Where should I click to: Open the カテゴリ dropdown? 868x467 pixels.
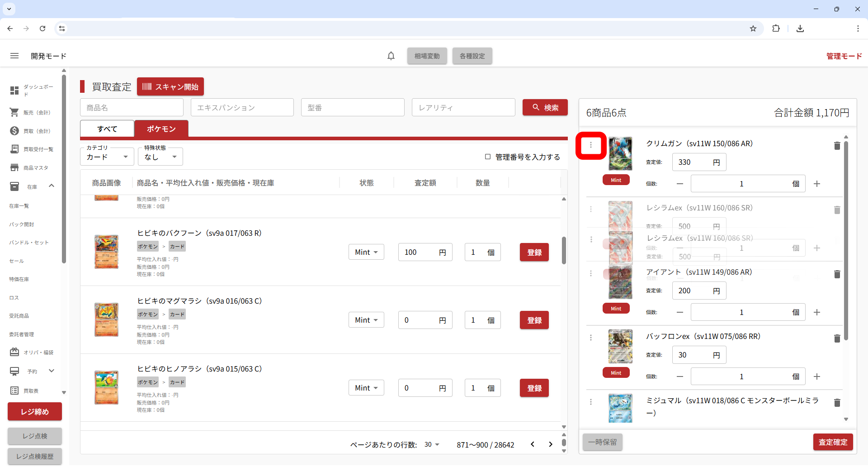(x=107, y=157)
